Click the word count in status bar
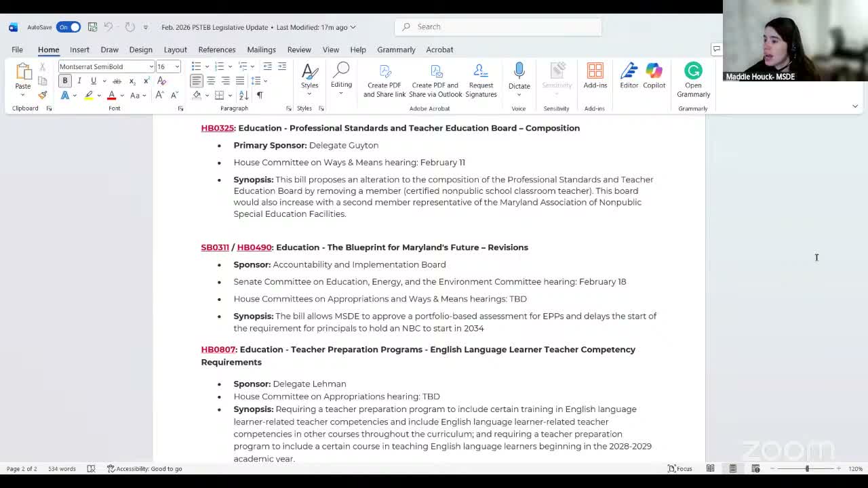 (x=62, y=468)
